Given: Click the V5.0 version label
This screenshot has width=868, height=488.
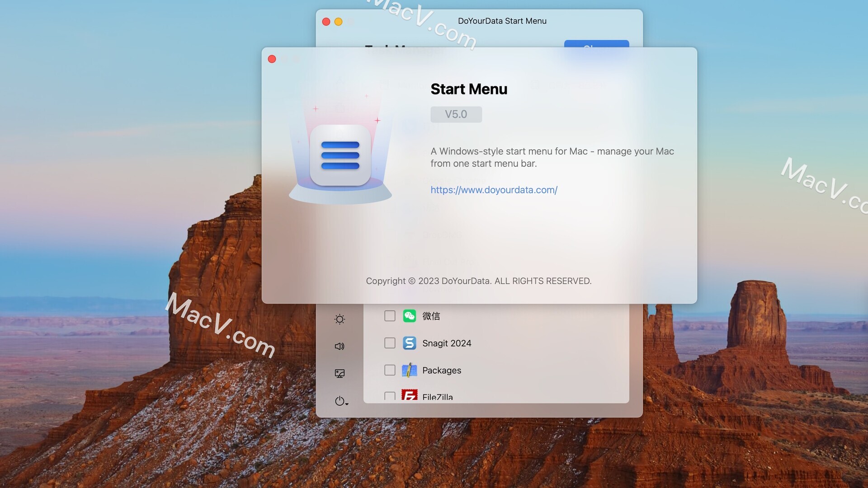Looking at the screenshot, I should click(456, 114).
